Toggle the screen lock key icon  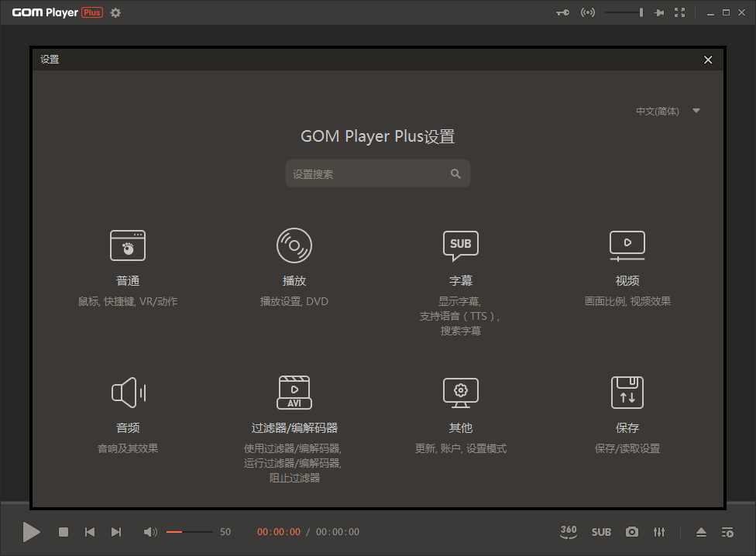coord(562,12)
